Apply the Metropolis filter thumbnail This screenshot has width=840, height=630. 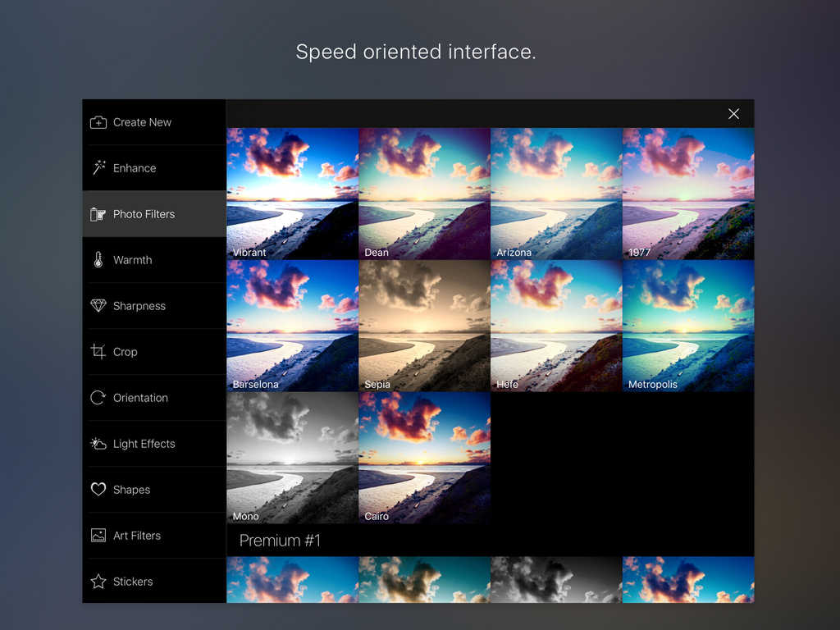[x=688, y=326]
